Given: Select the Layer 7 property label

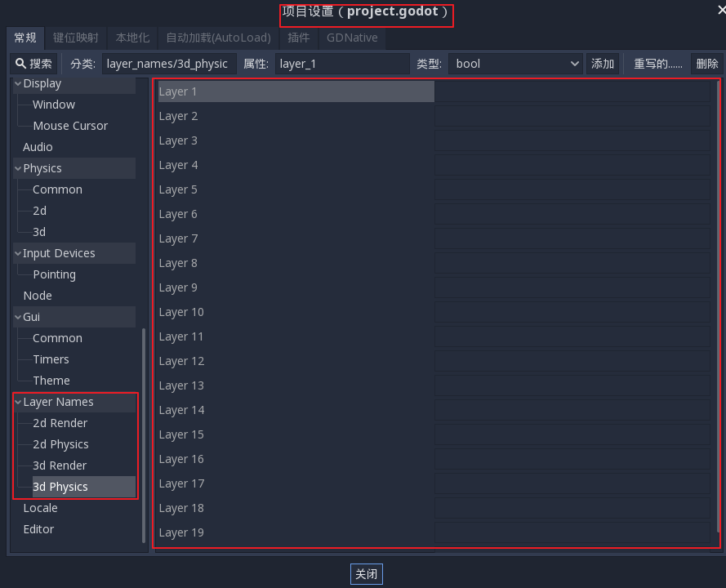Looking at the screenshot, I should click(x=178, y=239).
